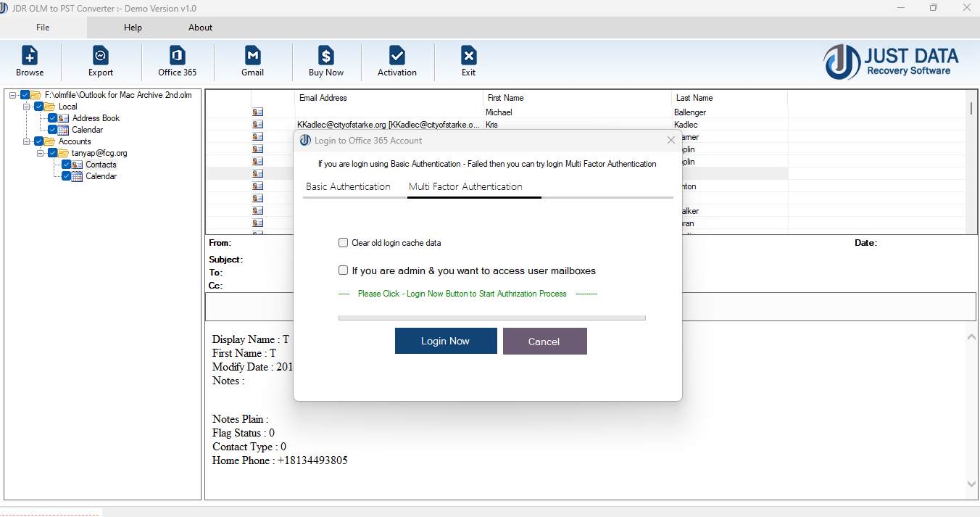Viewport: 980px width, 517px height.
Task: Open the Office 365 toolbar icon
Action: click(x=177, y=55)
